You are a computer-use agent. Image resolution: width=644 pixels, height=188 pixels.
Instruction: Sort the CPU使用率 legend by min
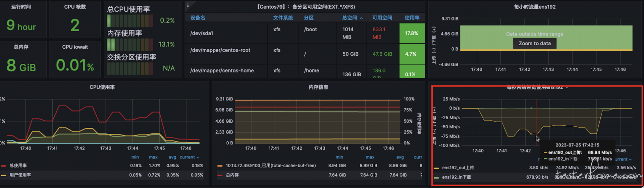point(135,157)
